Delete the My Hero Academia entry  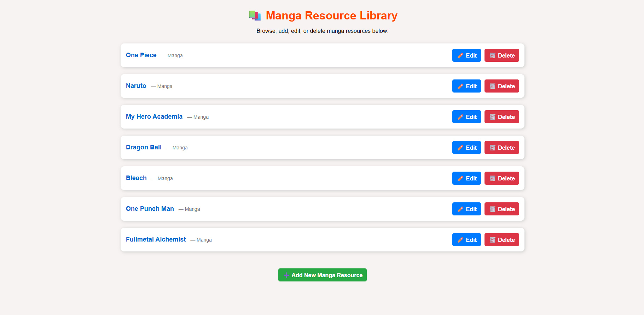(502, 117)
